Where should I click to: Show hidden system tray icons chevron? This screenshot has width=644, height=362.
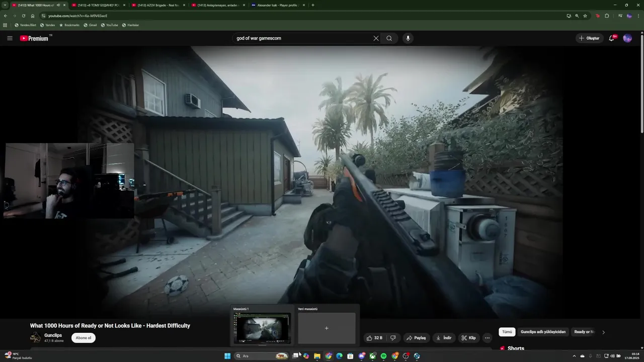tap(574, 356)
